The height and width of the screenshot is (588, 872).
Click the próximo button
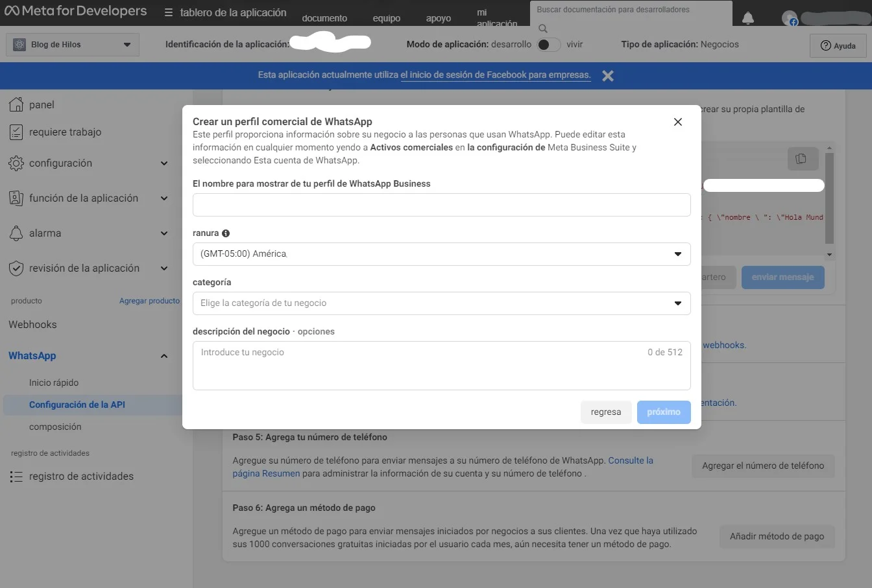664,412
